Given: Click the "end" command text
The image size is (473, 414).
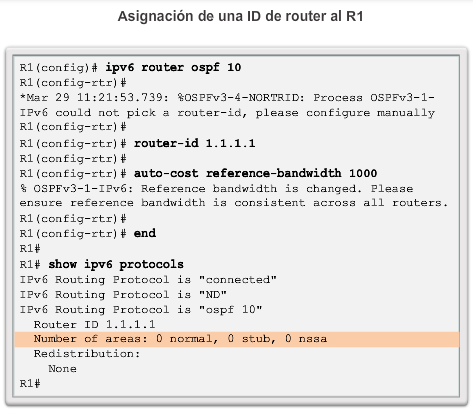Looking at the screenshot, I should [x=145, y=233].
